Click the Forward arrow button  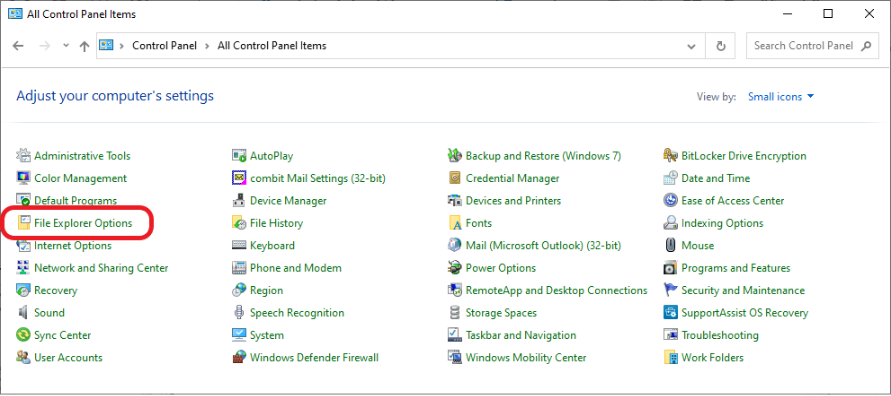45,46
